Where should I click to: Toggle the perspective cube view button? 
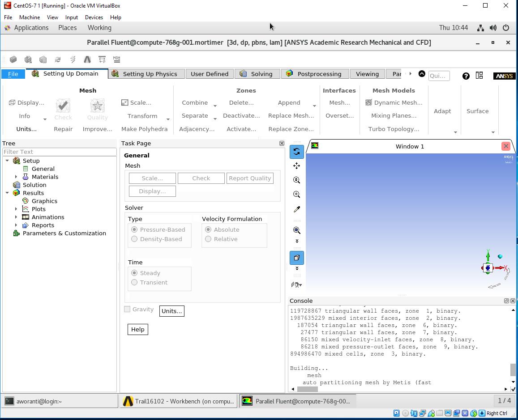(x=297, y=258)
